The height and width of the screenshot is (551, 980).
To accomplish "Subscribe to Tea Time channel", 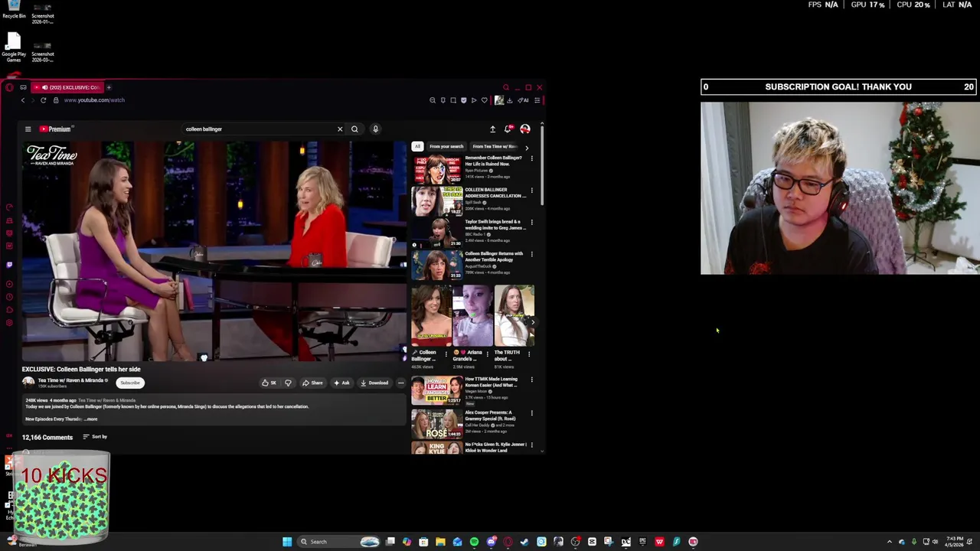I will (x=129, y=383).
